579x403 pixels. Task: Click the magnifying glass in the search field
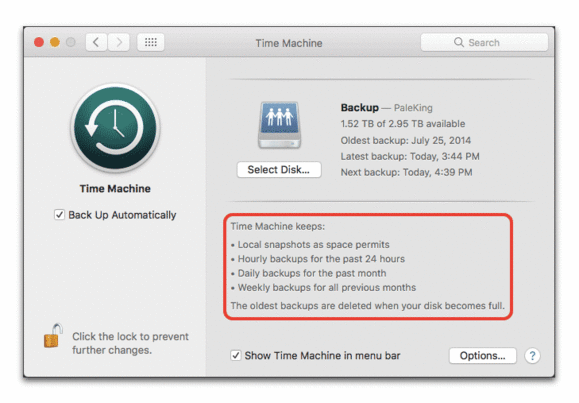pyautogui.click(x=459, y=42)
